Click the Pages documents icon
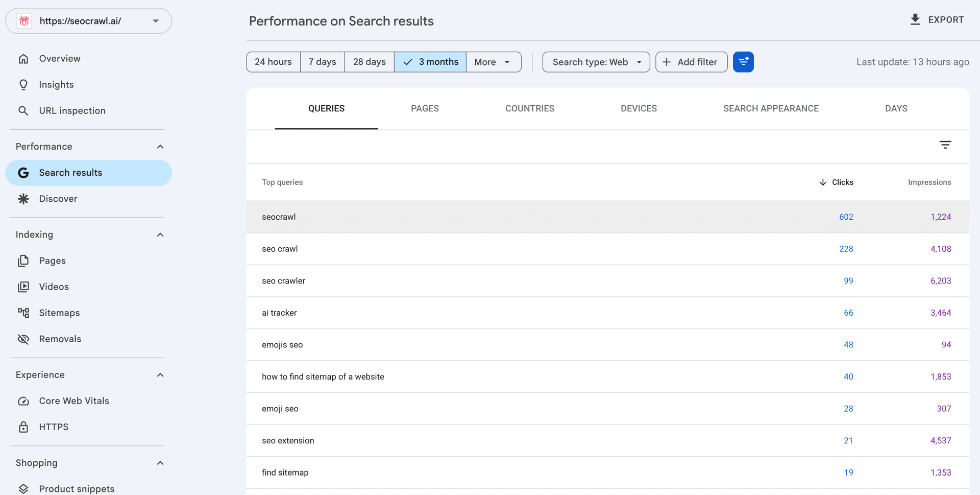This screenshot has height=495, width=980. point(23,261)
